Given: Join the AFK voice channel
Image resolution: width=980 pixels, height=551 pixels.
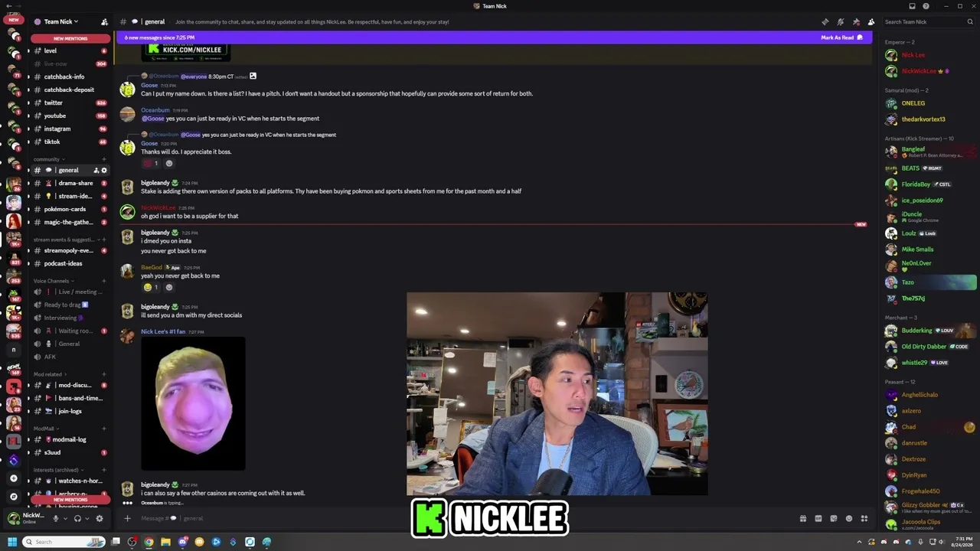Looking at the screenshot, I should point(69,357).
